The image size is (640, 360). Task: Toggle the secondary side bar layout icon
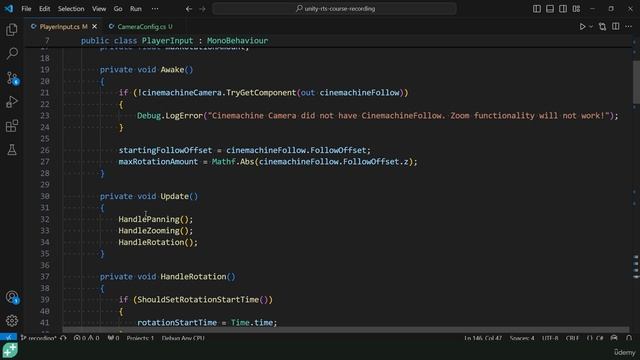pyautogui.click(x=563, y=9)
